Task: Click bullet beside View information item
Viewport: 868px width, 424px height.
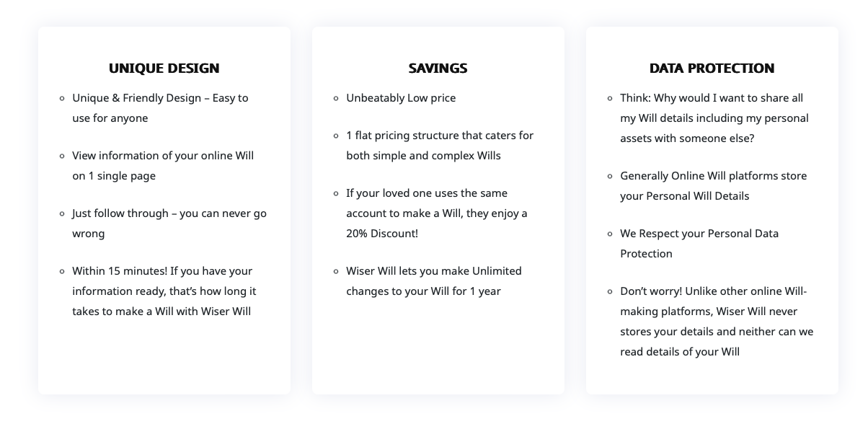Action: pos(63,156)
